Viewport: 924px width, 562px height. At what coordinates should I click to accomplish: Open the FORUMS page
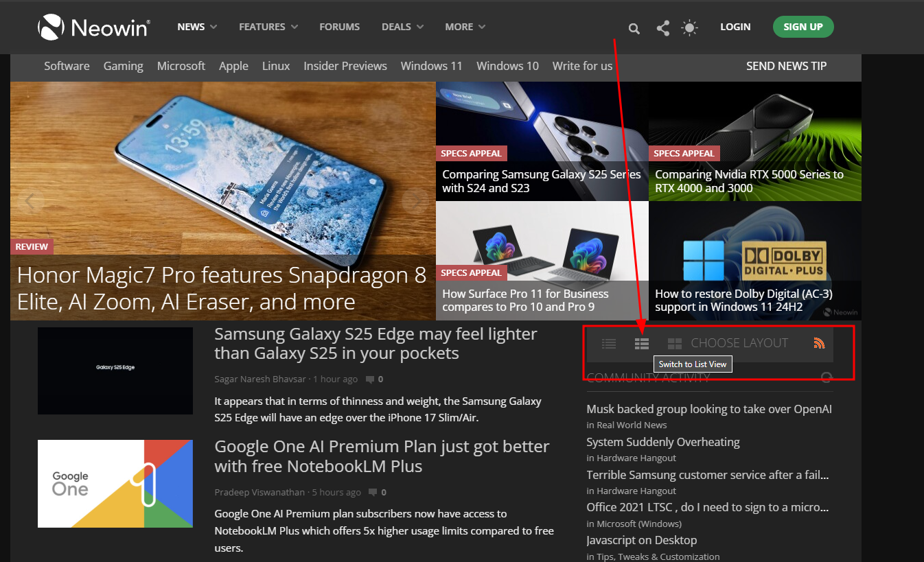[339, 27]
